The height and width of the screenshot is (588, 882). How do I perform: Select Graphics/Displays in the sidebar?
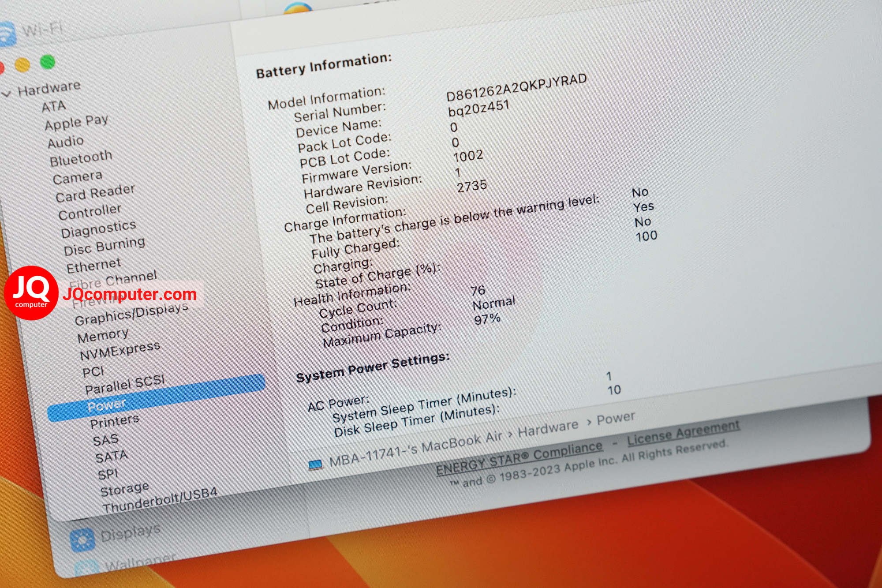tap(131, 314)
